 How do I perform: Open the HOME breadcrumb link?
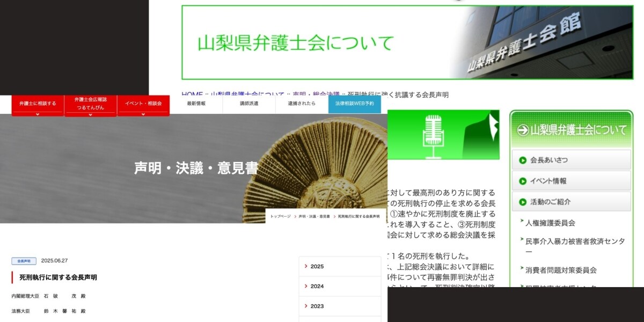(191, 95)
